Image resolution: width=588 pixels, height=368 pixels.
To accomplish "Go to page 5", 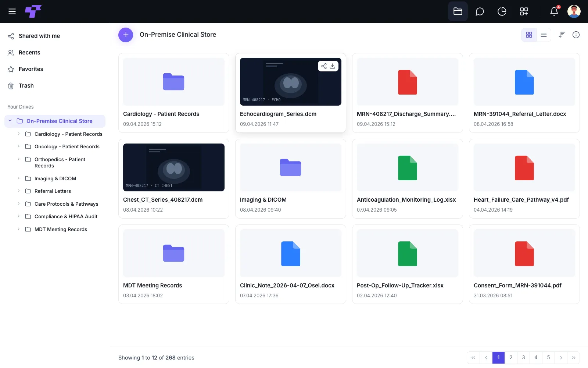I will tap(548, 358).
